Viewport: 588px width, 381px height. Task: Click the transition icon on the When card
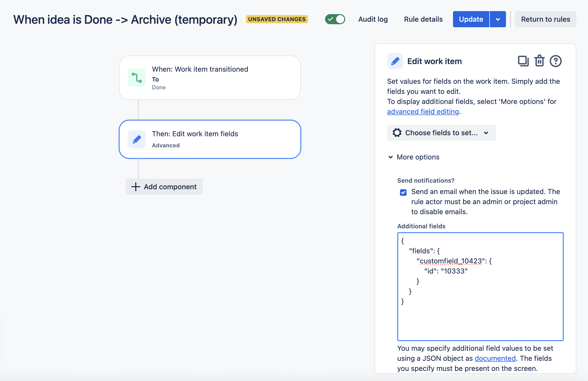tap(137, 78)
